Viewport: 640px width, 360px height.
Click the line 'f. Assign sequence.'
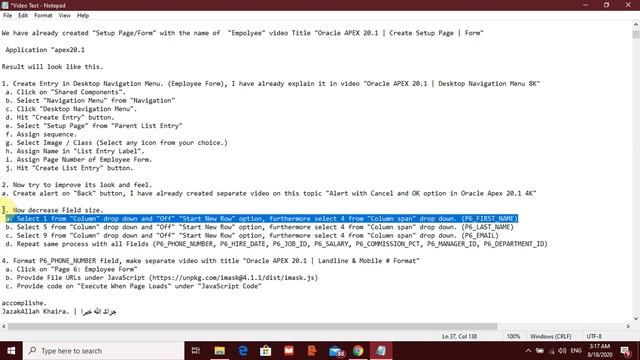pyautogui.click(x=41, y=134)
